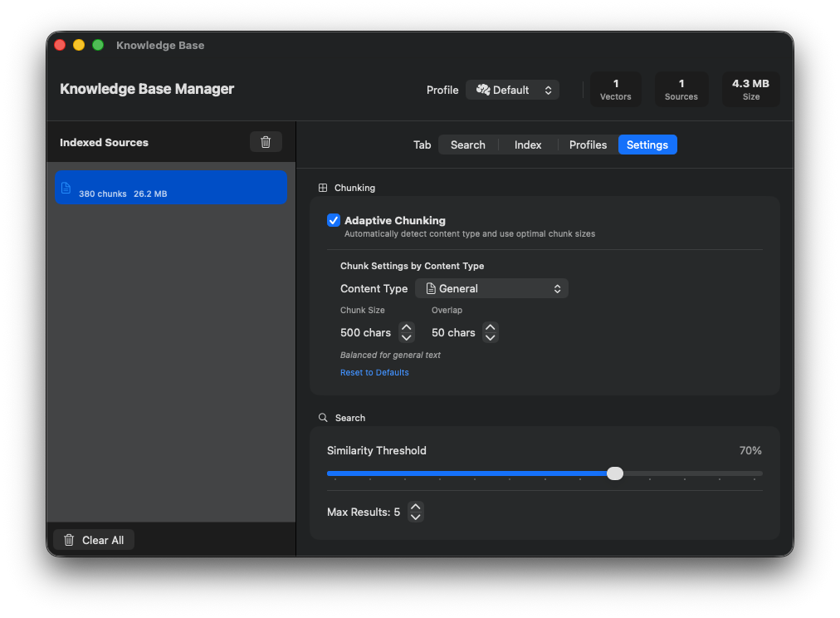Click the Search section magnifier icon
This screenshot has width=840, height=618.
click(x=323, y=418)
